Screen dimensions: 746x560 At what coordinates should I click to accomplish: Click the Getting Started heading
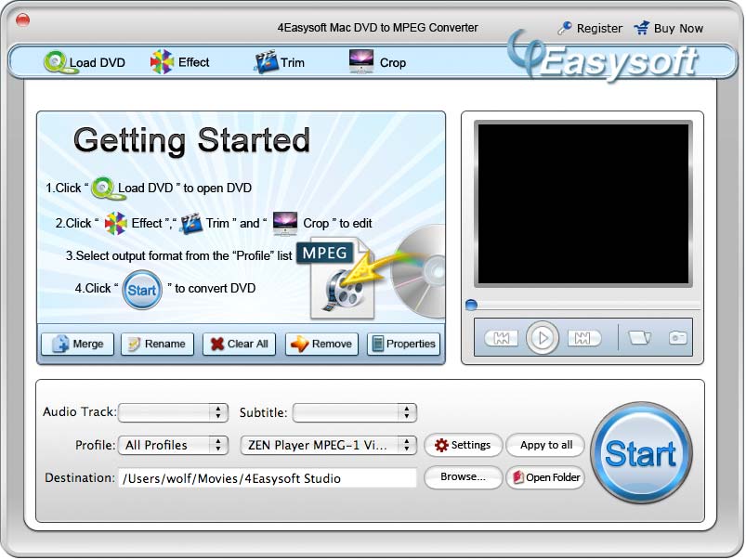click(x=191, y=140)
